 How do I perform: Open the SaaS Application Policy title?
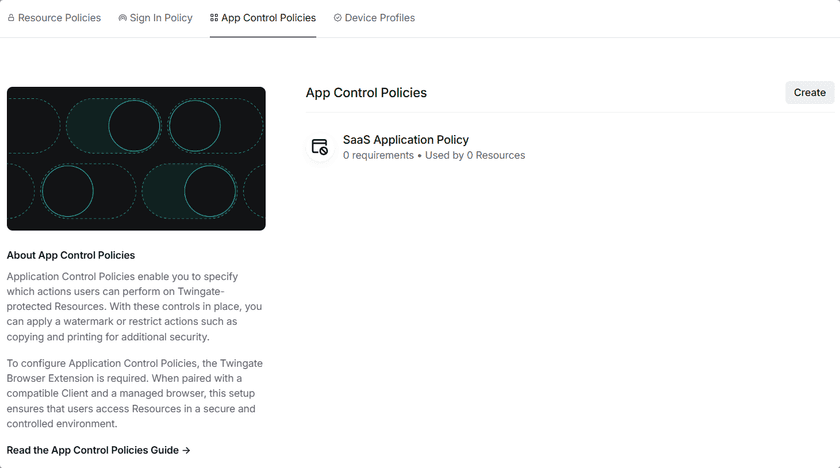click(x=406, y=140)
